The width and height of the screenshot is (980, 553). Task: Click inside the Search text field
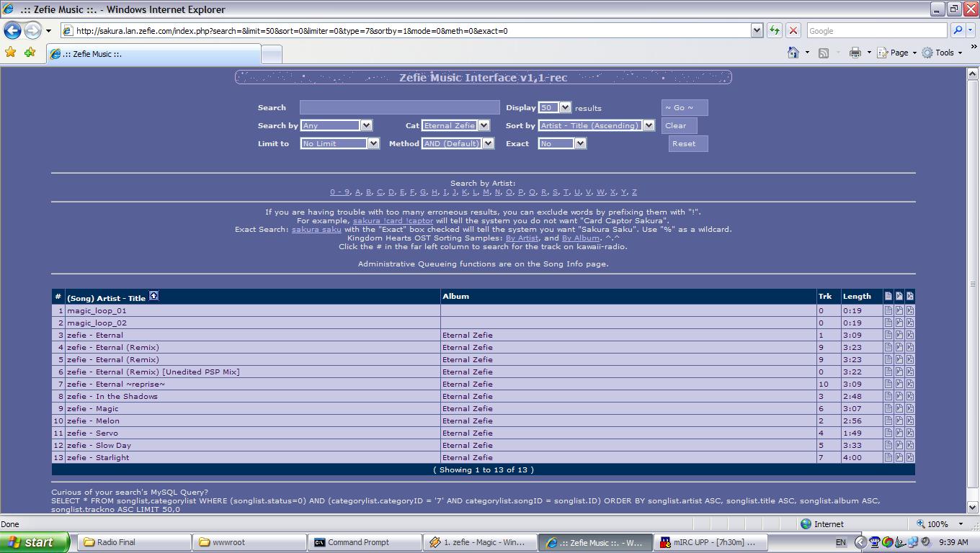[399, 107]
